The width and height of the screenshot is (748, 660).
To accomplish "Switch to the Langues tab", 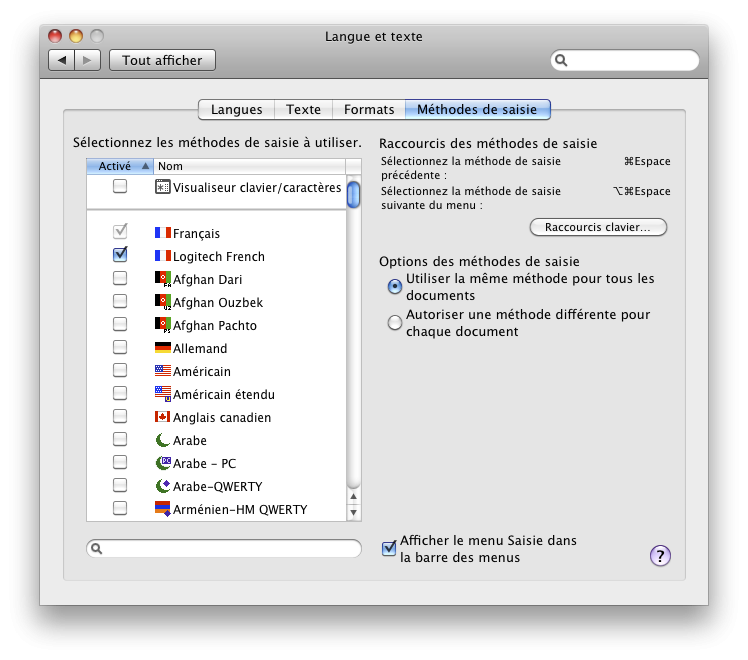I will click(x=237, y=110).
